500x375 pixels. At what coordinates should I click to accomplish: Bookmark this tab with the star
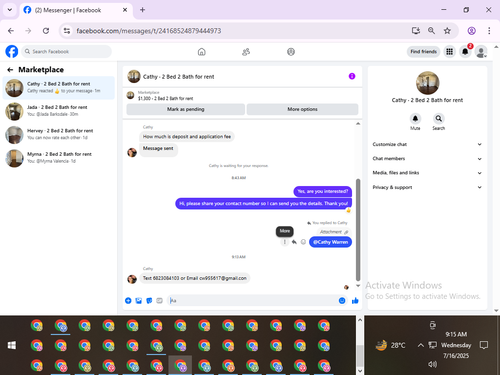[447, 31]
